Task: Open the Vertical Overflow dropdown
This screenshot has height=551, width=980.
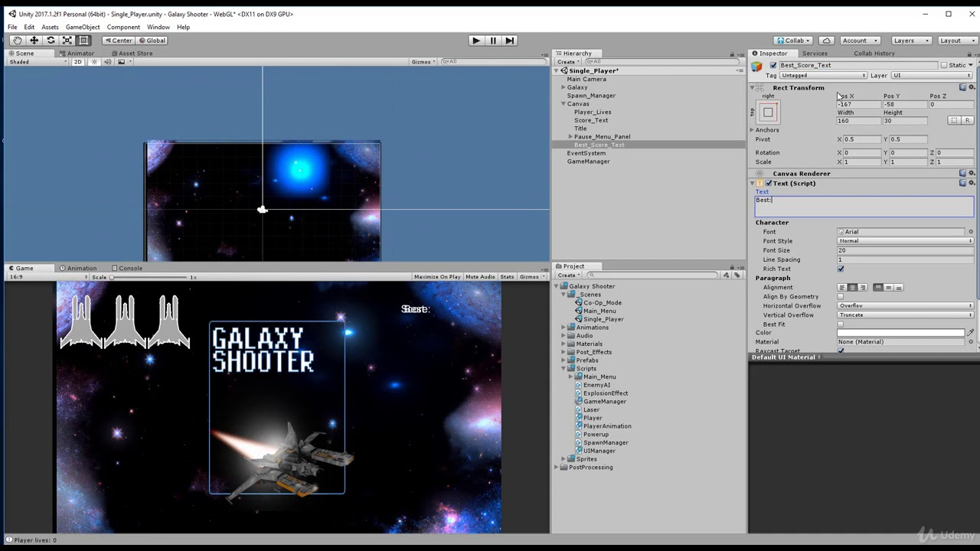Action: (905, 315)
